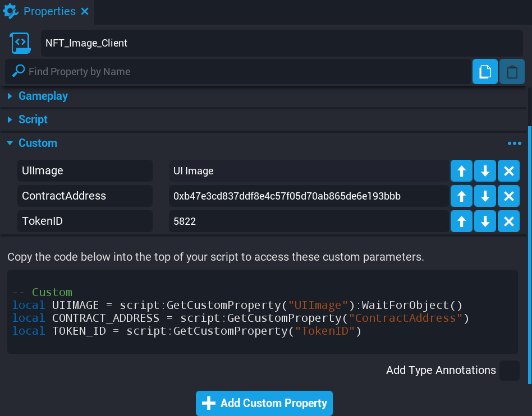
Task: Click the script icon beside NFT_Image_Client
Action: point(19,43)
